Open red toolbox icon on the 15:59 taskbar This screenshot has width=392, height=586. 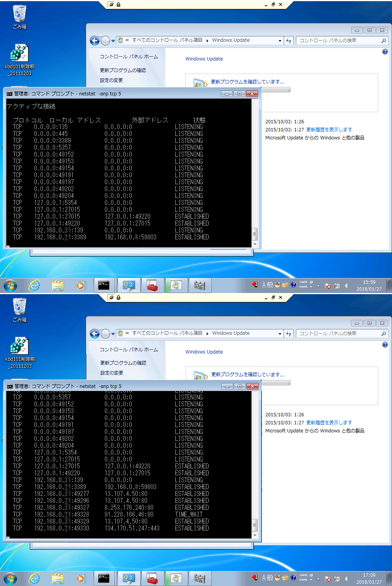coord(152,285)
